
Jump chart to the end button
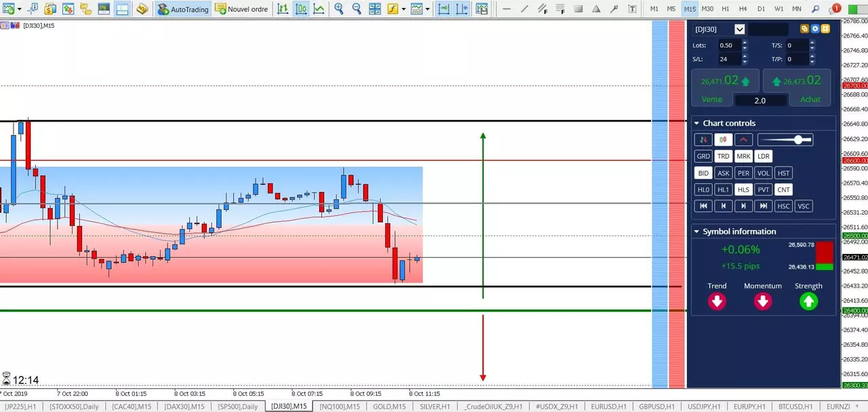click(x=764, y=206)
